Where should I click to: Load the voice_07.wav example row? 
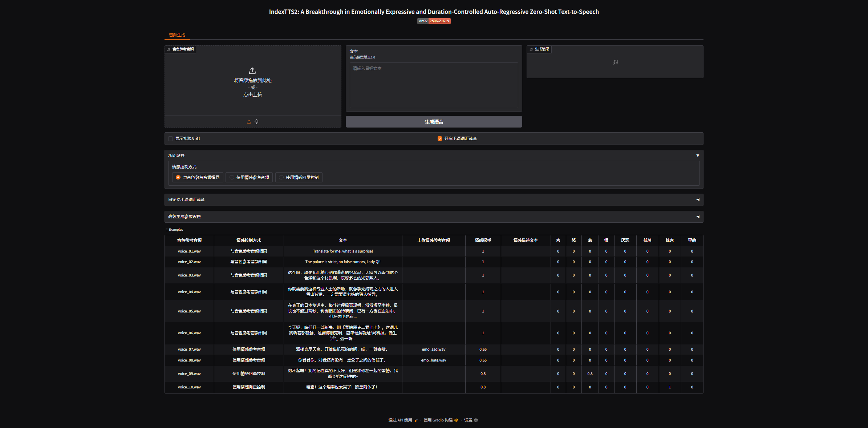coord(189,349)
